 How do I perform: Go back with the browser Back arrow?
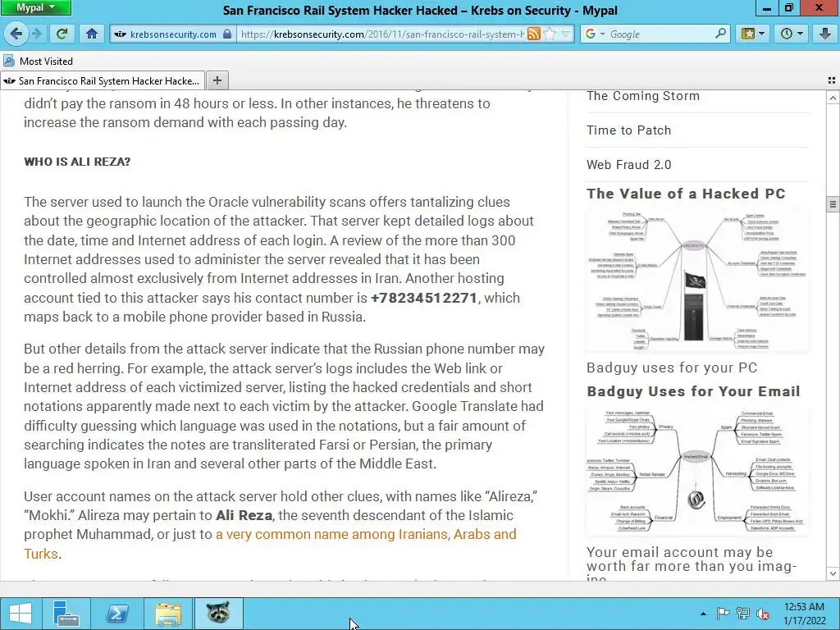click(16, 34)
